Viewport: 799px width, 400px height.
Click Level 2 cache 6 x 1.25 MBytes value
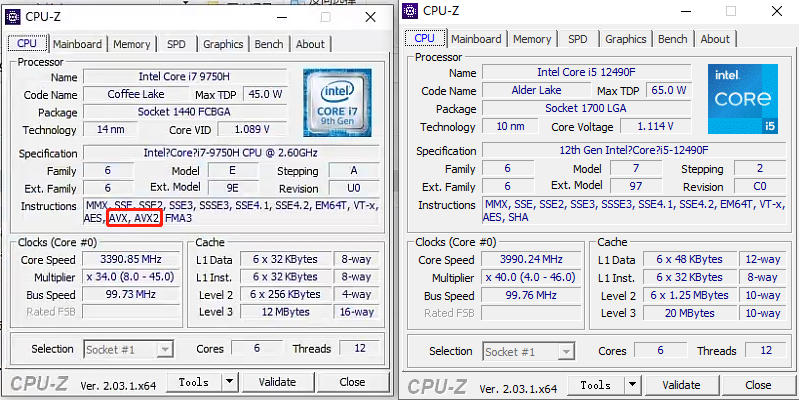click(x=689, y=296)
